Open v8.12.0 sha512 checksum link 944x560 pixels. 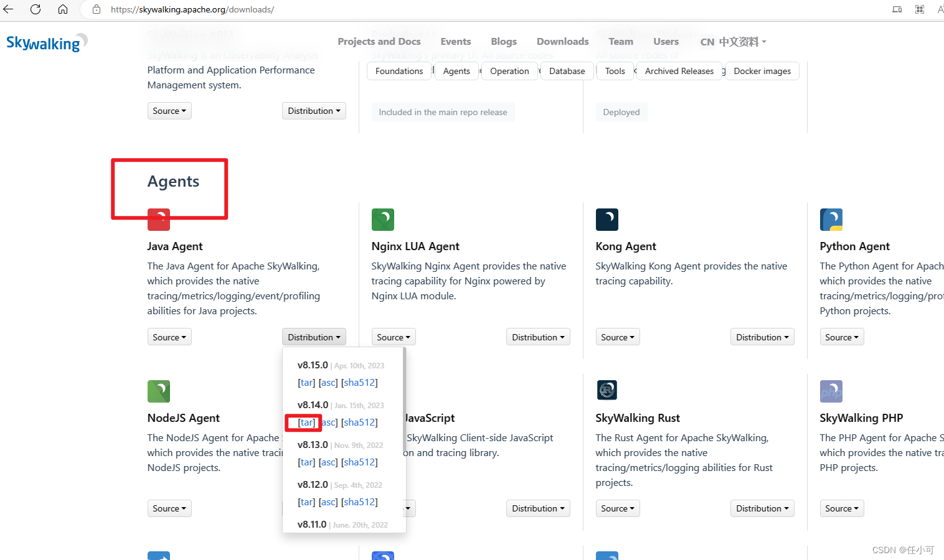point(359,502)
